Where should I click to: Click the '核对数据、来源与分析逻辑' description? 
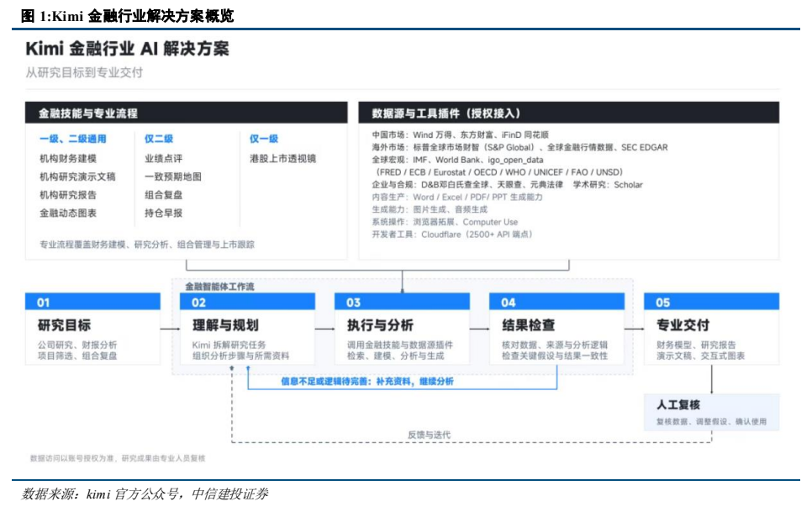point(555,344)
